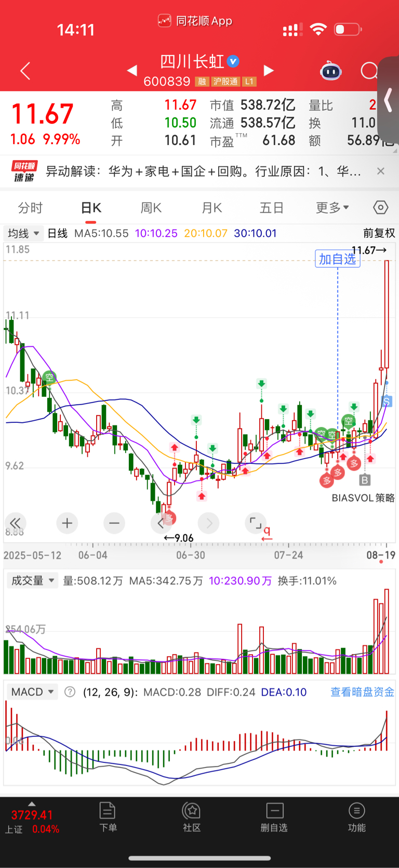Image resolution: width=399 pixels, height=868 pixels.
Task: Switch to the 月K tab
Action: tap(212, 208)
